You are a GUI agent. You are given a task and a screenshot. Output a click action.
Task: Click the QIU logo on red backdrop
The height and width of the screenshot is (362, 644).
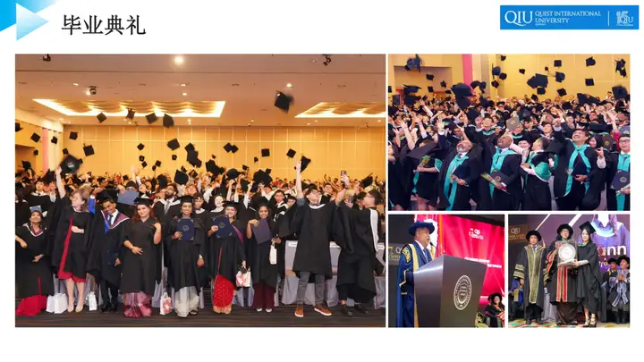pyautogui.click(x=476, y=233)
